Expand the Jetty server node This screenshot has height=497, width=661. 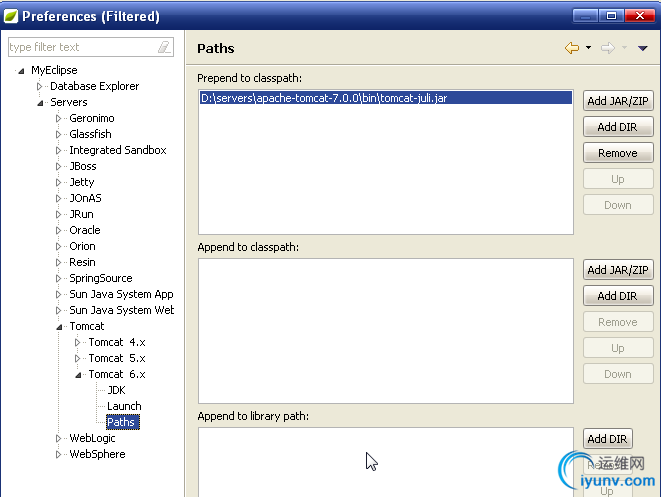click(58, 183)
